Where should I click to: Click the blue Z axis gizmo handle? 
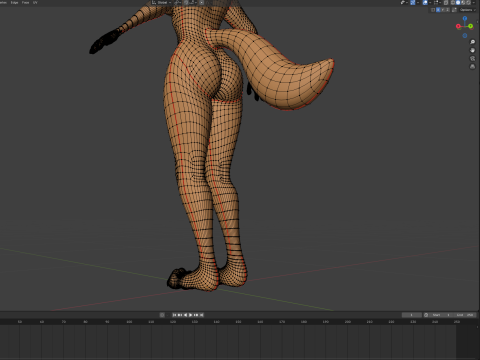[465, 18]
